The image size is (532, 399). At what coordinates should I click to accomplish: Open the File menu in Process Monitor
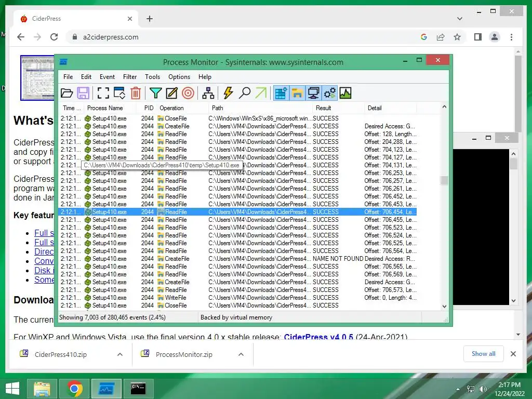point(68,77)
